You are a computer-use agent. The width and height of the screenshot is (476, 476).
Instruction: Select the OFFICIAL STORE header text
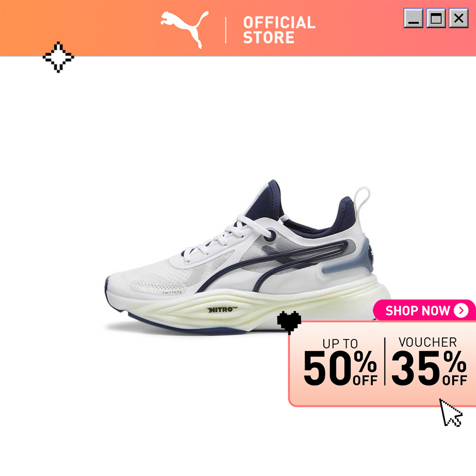279,30
